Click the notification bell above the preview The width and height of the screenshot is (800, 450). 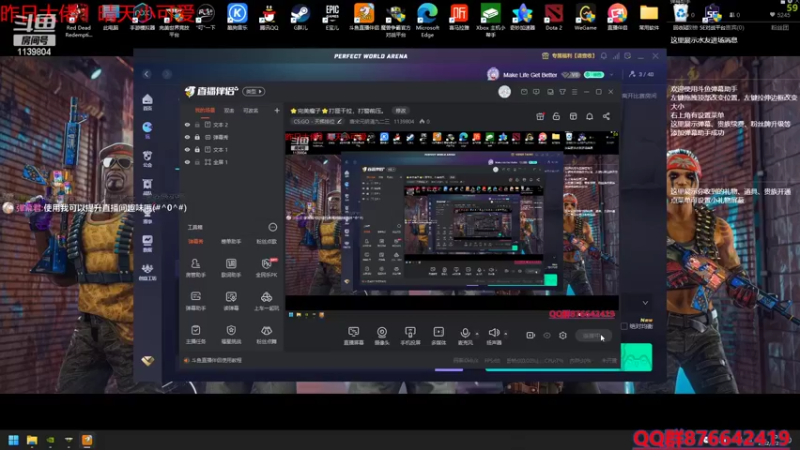[x=589, y=116]
